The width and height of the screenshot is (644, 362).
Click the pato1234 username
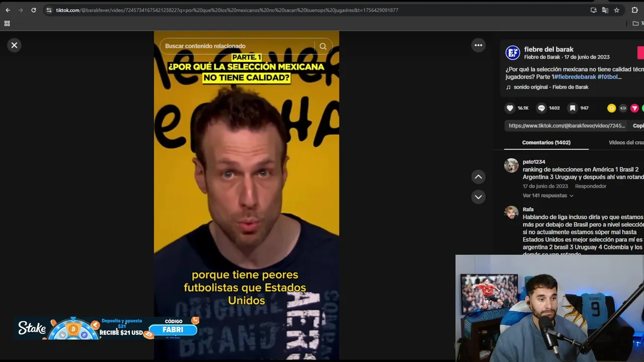[x=534, y=162]
